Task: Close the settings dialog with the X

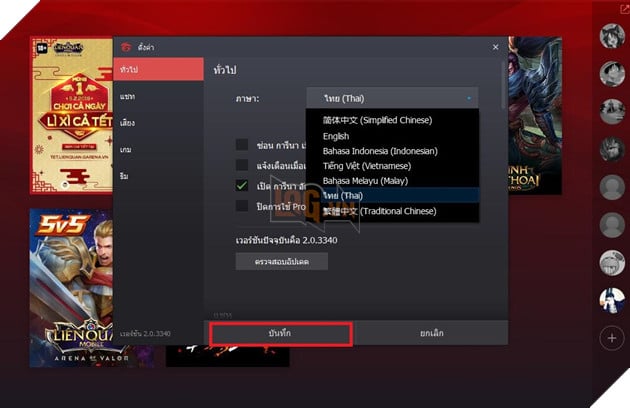Action: click(495, 46)
